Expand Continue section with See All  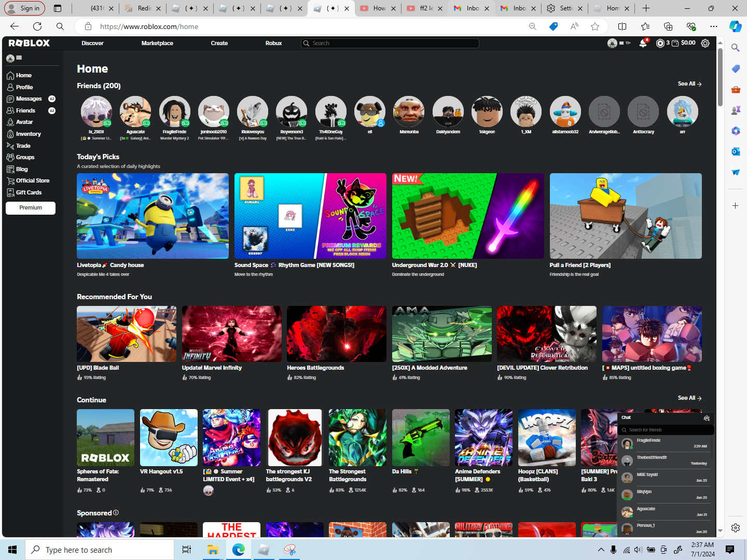(x=689, y=398)
